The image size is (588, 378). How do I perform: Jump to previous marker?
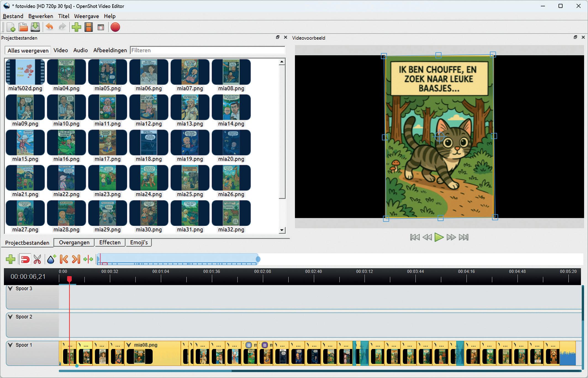(x=64, y=260)
